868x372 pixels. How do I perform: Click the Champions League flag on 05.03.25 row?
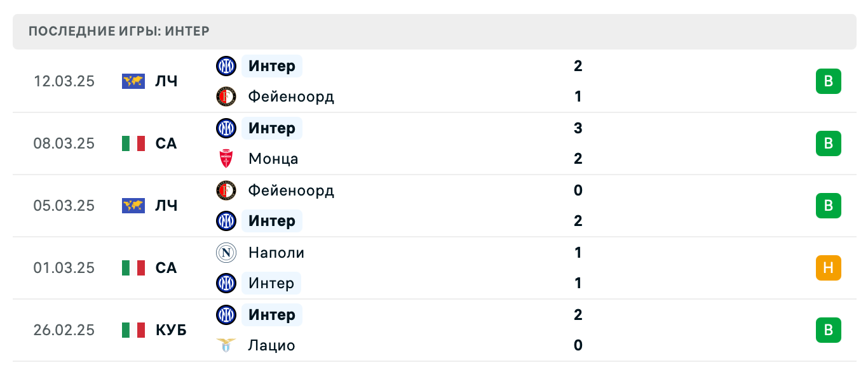[x=132, y=206]
